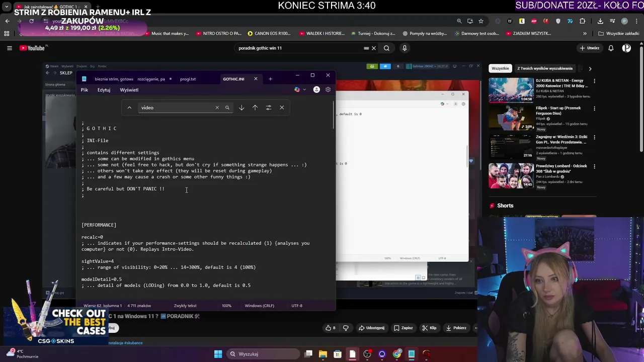644x362 pixels.
Task: Clear the find box text
Action: [x=217, y=108]
